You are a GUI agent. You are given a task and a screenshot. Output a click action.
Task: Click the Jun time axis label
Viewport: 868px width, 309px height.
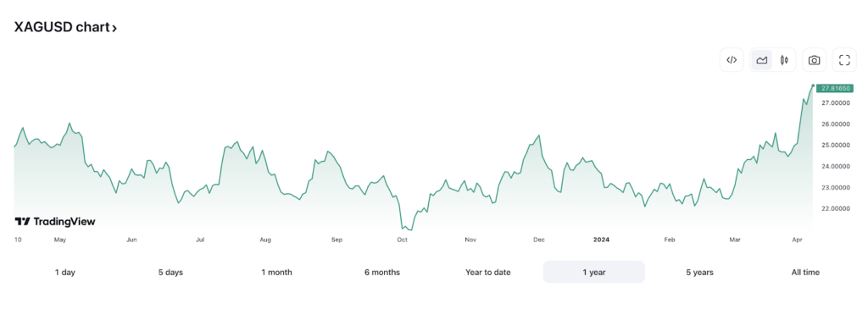tap(131, 240)
